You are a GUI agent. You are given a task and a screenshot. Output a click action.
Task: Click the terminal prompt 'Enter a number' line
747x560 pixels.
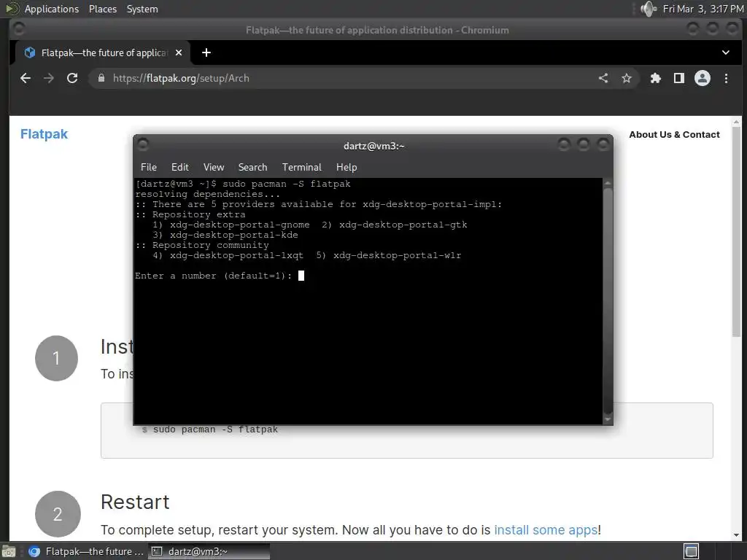pyautogui.click(x=214, y=276)
